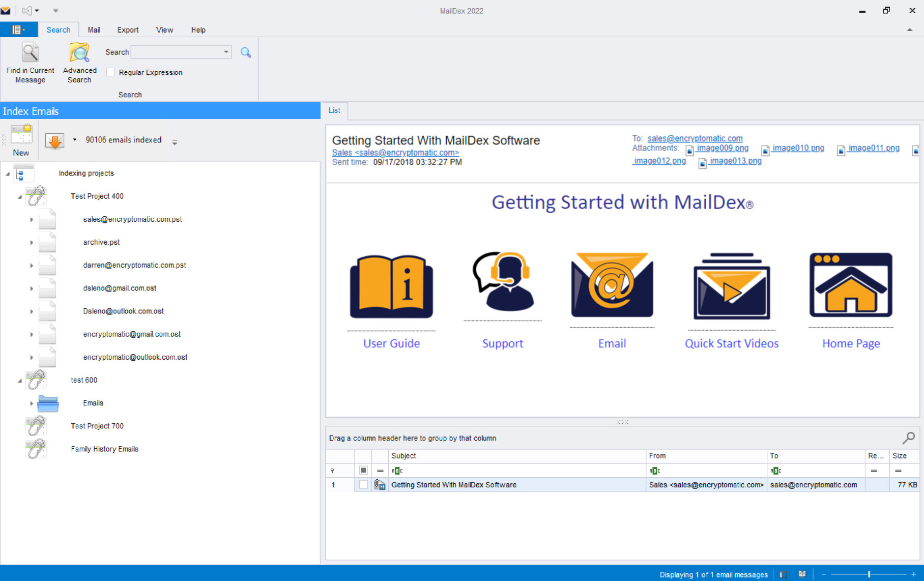
Task: Click Find in Current Message icon
Action: (30, 53)
